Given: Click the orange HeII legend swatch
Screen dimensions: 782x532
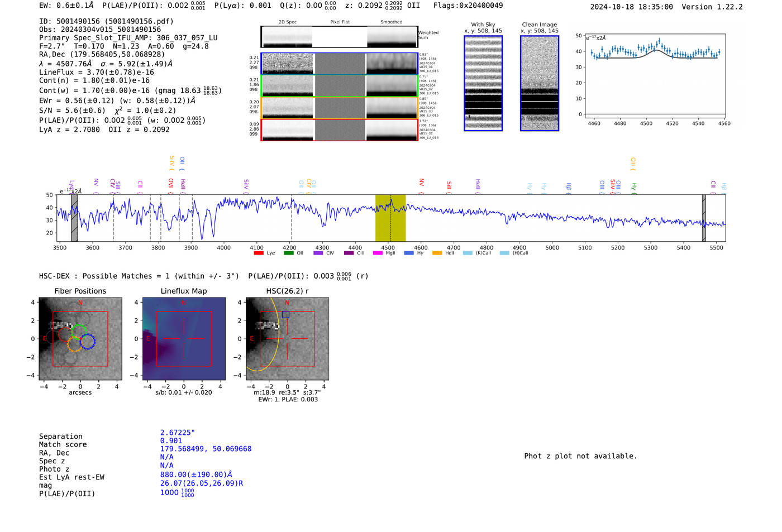Looking at the screenshot, I should click(x=437, y=253).
